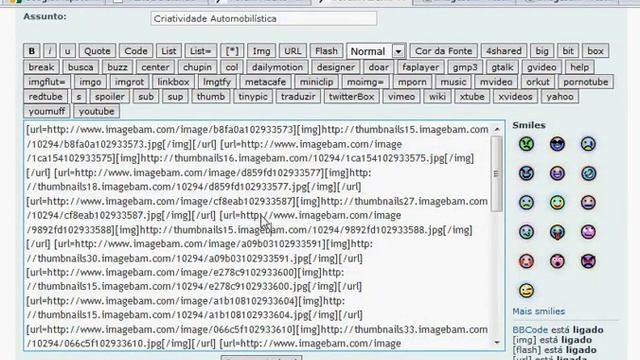Insert the dark blue evil grin smiley
This screenshot has height=360, width=640.
[x=527, y=173]
